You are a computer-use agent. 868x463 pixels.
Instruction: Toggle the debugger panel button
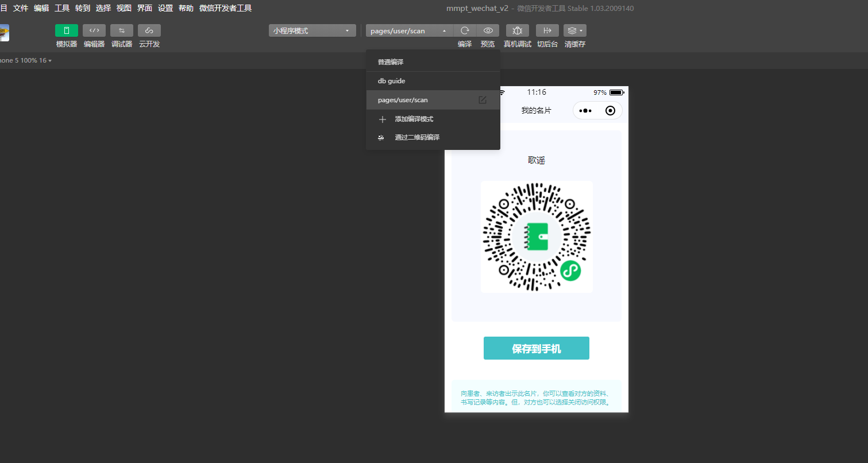(x=122, y=30)
